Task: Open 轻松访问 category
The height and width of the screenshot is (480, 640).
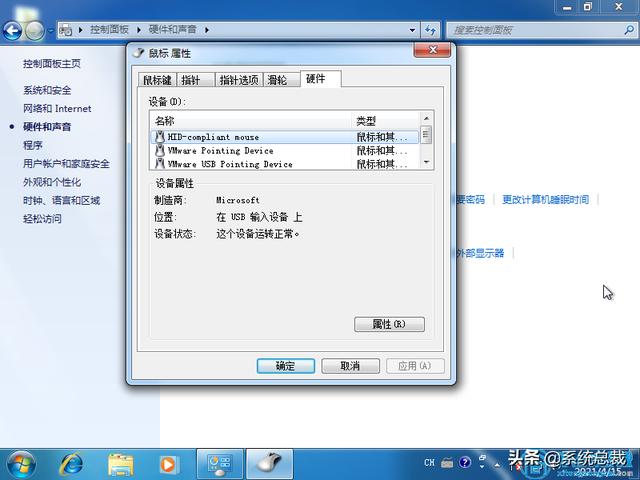Action: (42, 219)
